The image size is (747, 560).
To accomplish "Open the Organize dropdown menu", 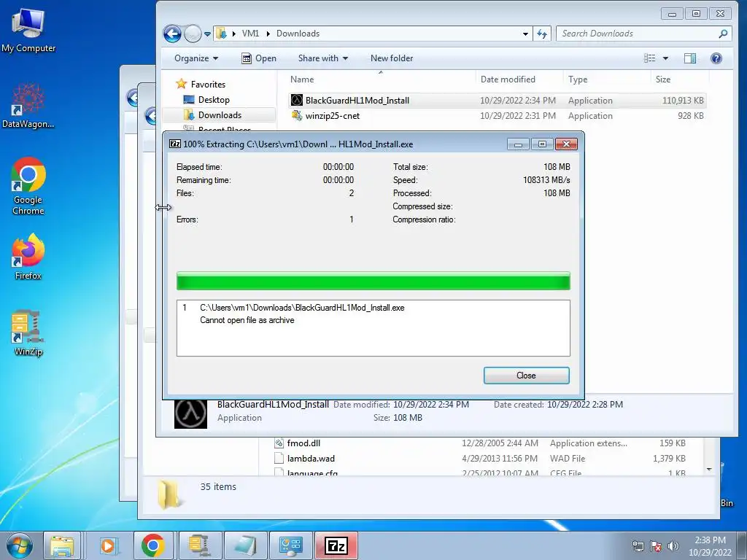I will point(196,58).
